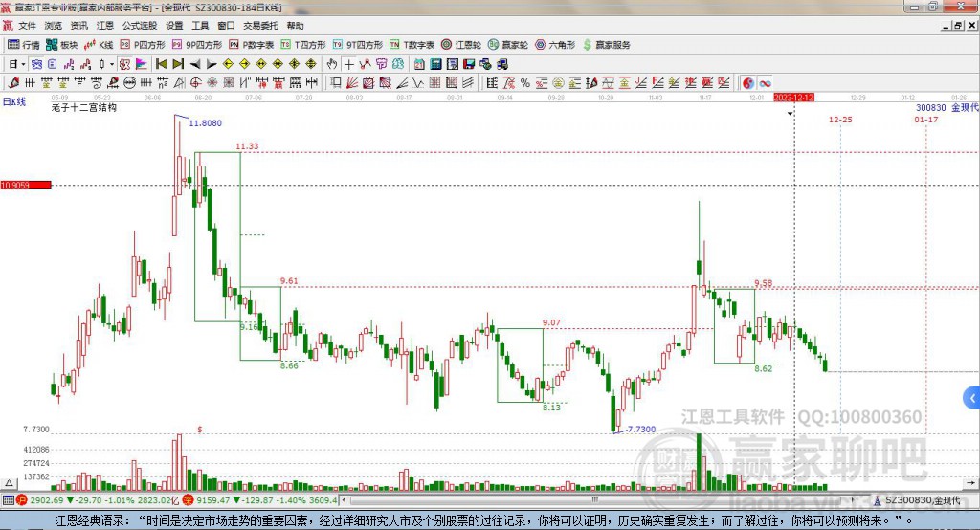Select the red pencil drawing tool

point(13,83)
